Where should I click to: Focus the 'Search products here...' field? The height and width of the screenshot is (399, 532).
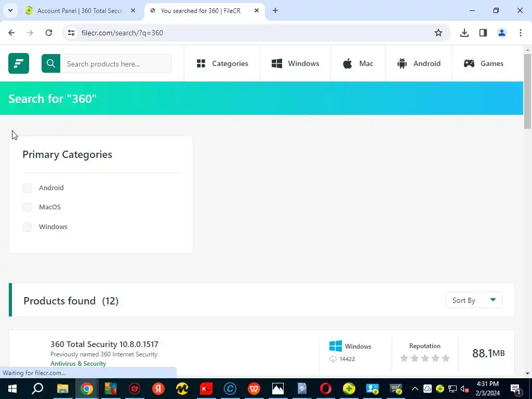point(116,64)
